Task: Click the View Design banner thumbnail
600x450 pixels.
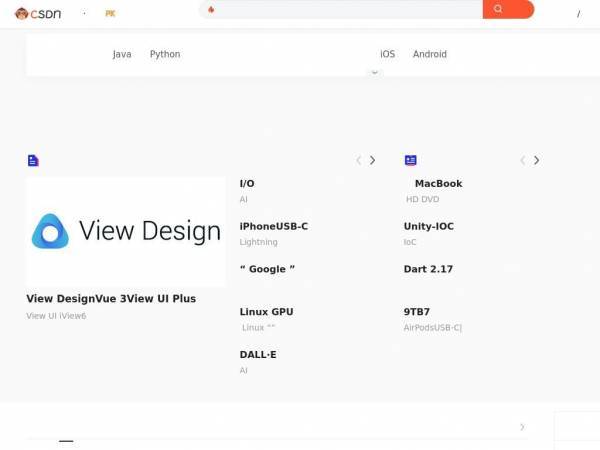Action: click(x=126, y=232)
